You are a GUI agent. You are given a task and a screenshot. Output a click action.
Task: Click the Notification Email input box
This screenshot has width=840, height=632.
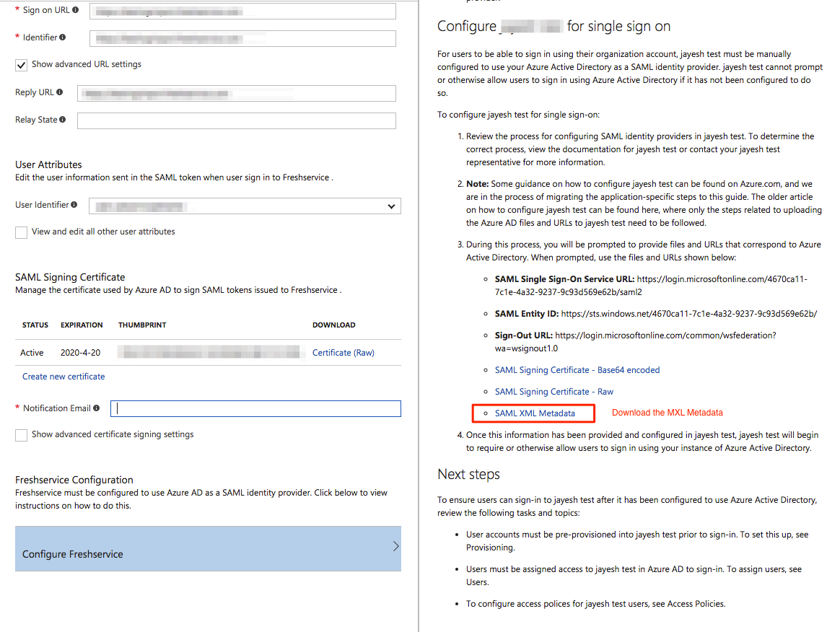(255, 408)
